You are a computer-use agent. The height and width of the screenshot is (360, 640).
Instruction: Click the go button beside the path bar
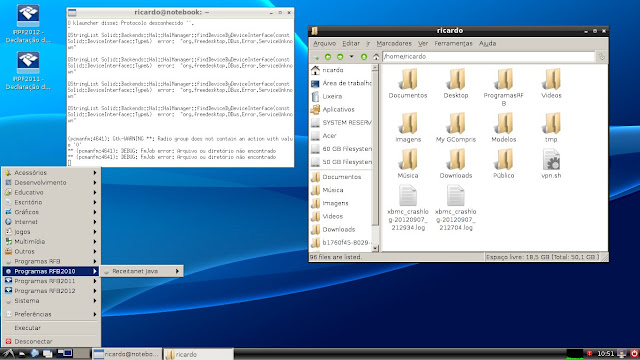pos(602,57)
